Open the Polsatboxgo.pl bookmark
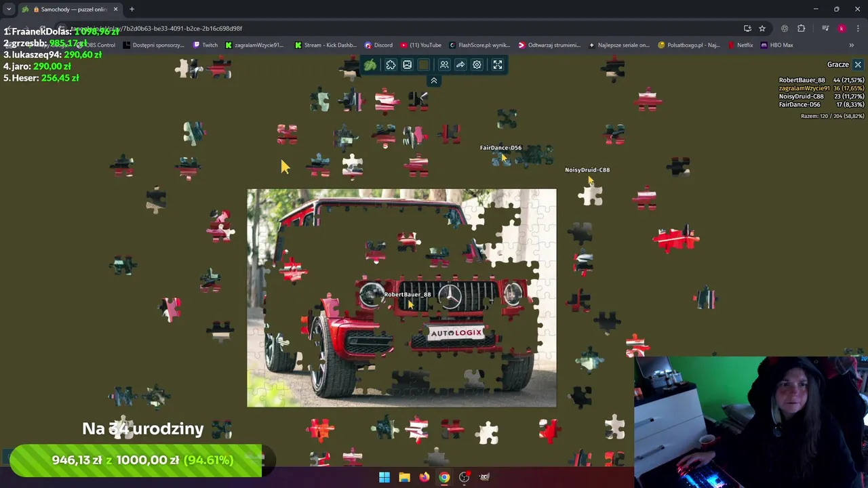The image size is (868, 488). [689, 45]
